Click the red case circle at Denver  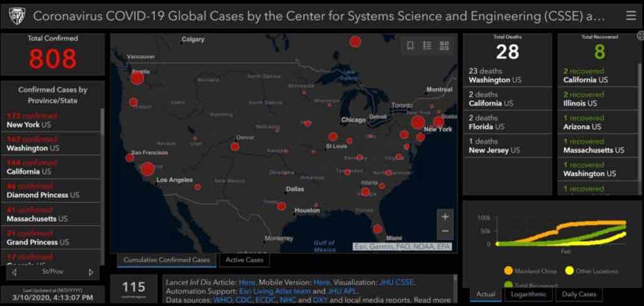tap(235, 147)
